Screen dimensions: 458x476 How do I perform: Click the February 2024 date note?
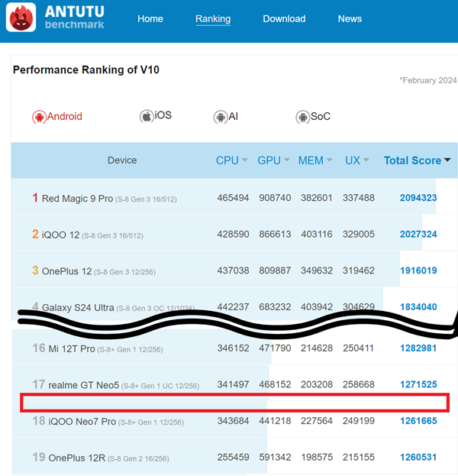[x=428, y=80]
